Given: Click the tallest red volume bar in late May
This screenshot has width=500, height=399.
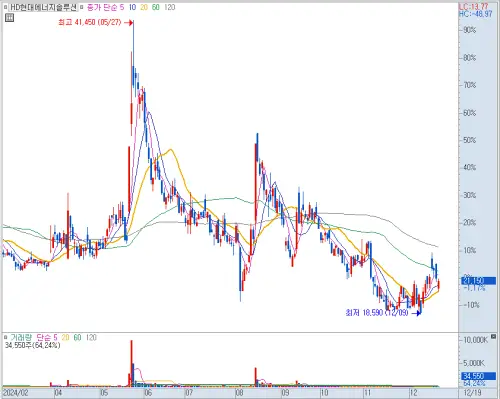Looking at the screenshot, I should tap(131, 363).
